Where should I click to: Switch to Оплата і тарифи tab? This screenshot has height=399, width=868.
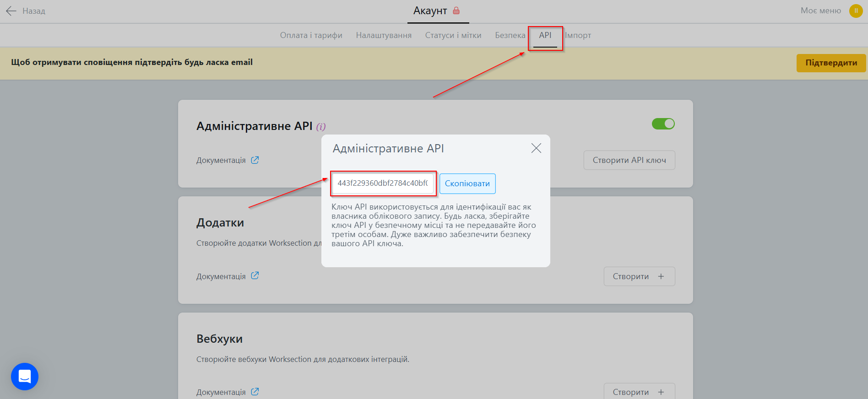coord(311,35)
